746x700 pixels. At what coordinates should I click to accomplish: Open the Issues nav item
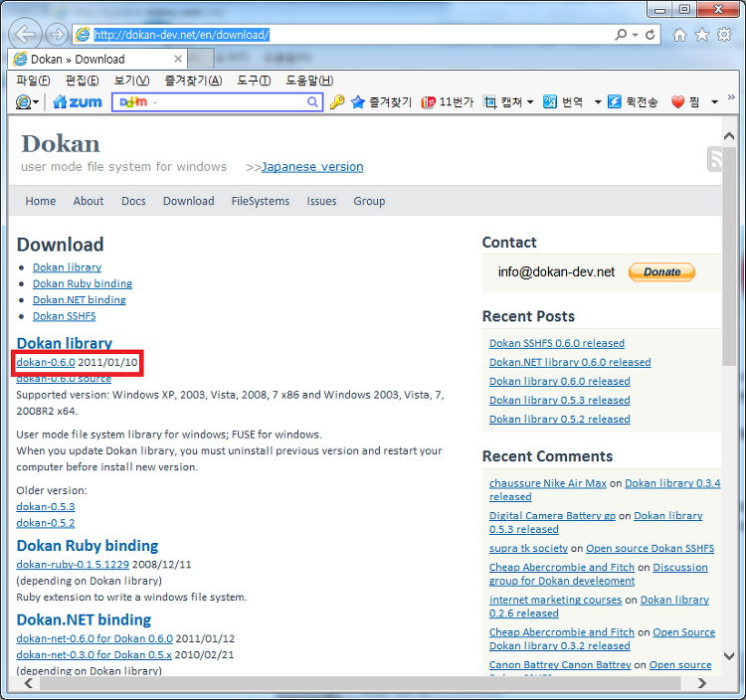tap(321, 201)
